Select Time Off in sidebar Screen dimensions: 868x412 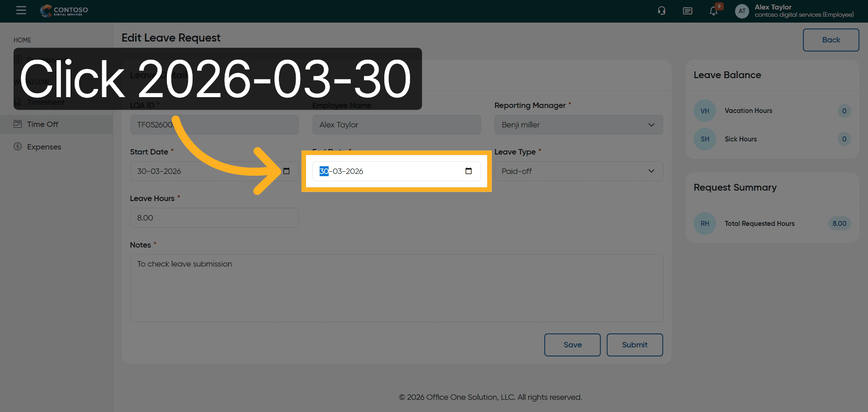click(x=42, y=124)
